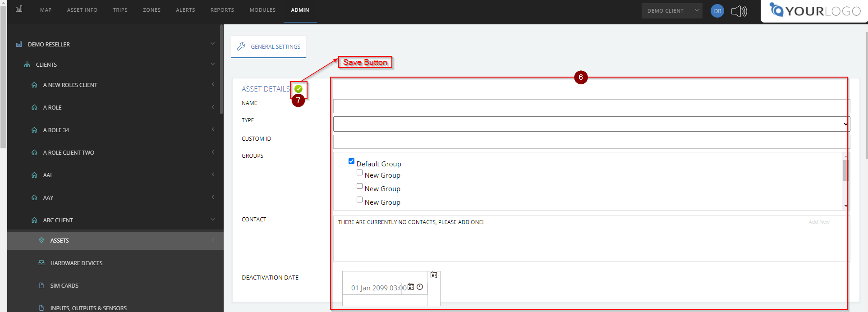The image size is (868, 312).
Task: Switch to the General Settings tab
Action: tap(269, 47)
